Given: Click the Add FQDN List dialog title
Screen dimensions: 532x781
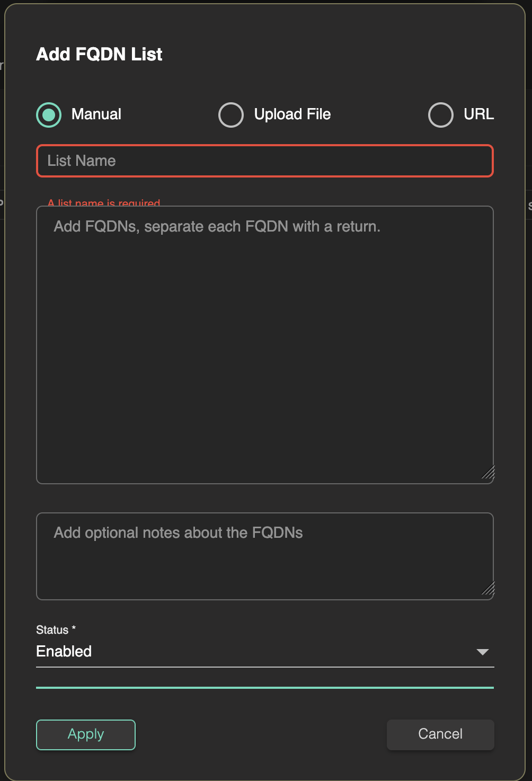Looking at the screenshot, I should pos(99,54).
